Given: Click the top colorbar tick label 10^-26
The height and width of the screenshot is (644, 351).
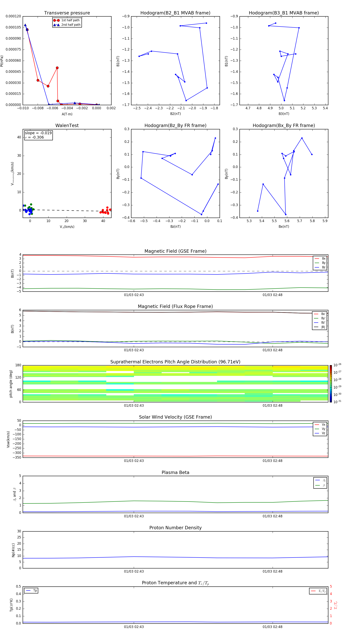Looking at the screenshot, I should (x=337, y=365).
